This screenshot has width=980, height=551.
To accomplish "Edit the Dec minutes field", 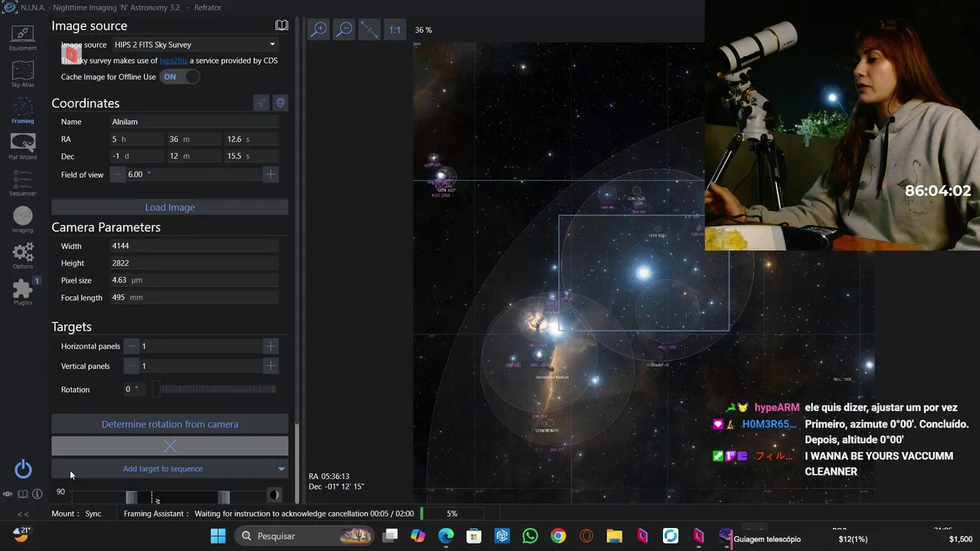I will pos(194,156).
